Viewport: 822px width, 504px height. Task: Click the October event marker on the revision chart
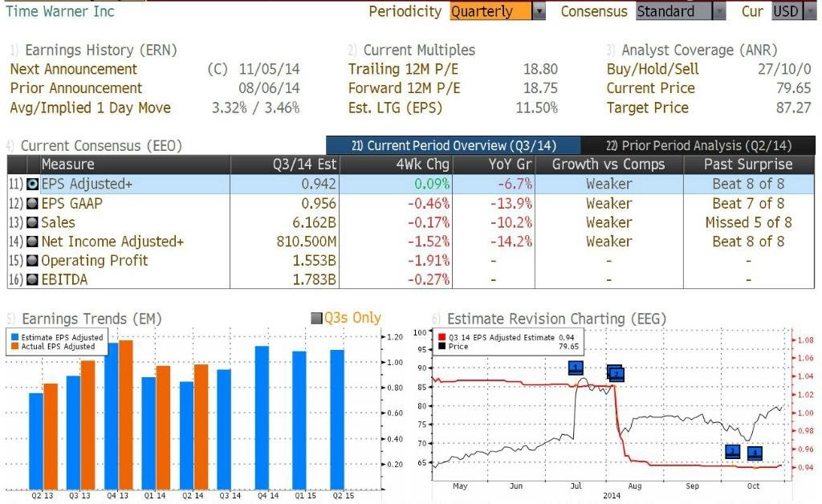coord(755,453)
